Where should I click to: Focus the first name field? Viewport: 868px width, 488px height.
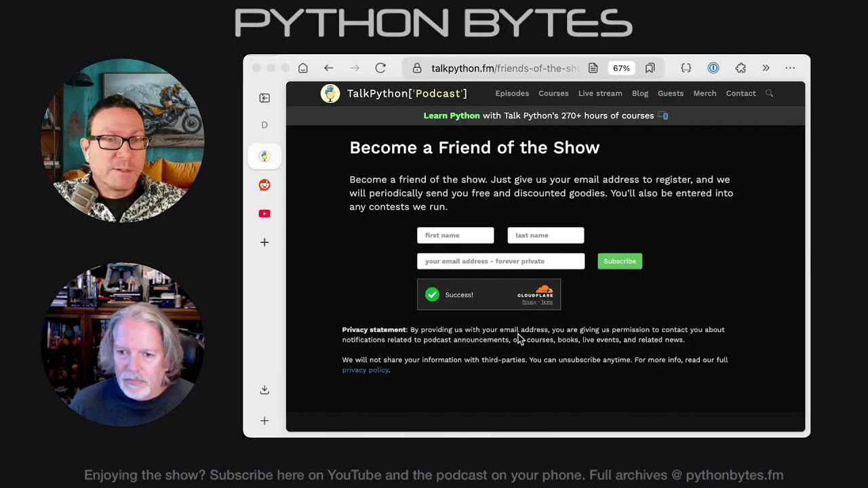(455, 235)
